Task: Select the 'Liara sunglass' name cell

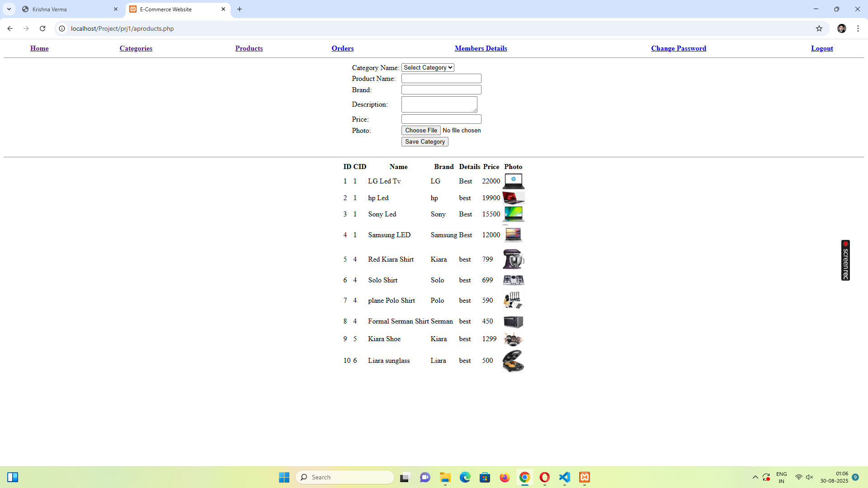Action: (x=389, y=361)
